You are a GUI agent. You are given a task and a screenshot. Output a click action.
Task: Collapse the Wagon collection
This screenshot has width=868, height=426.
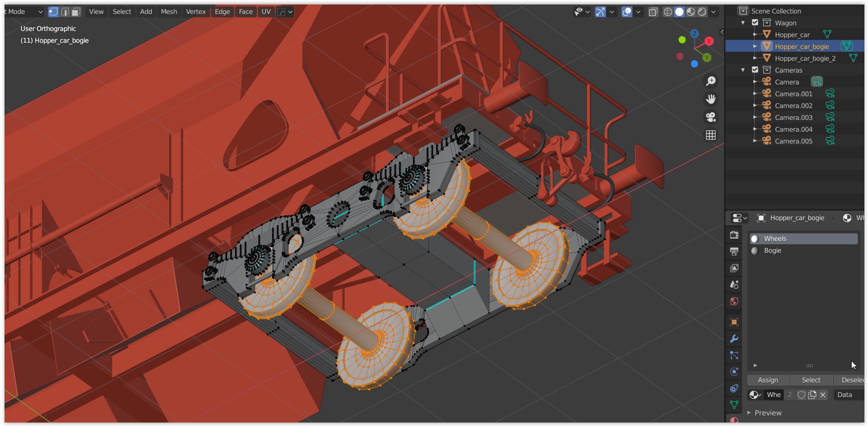click(743, 23)
